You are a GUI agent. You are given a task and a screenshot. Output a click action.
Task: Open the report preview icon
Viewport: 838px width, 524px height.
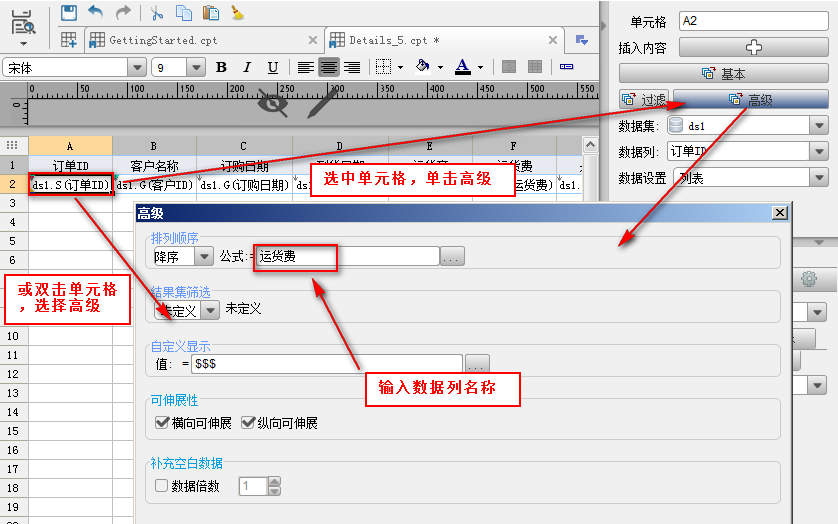[x=23, y=21]
